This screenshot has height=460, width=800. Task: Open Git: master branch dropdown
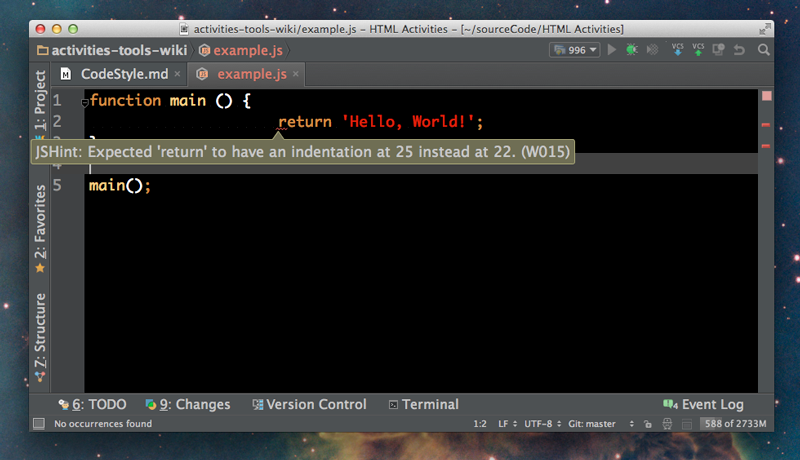[601, 424]
